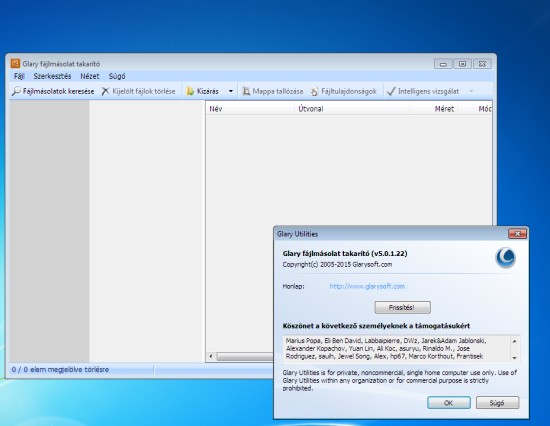
Task: Click the Honlap: label
Action: 293,286
